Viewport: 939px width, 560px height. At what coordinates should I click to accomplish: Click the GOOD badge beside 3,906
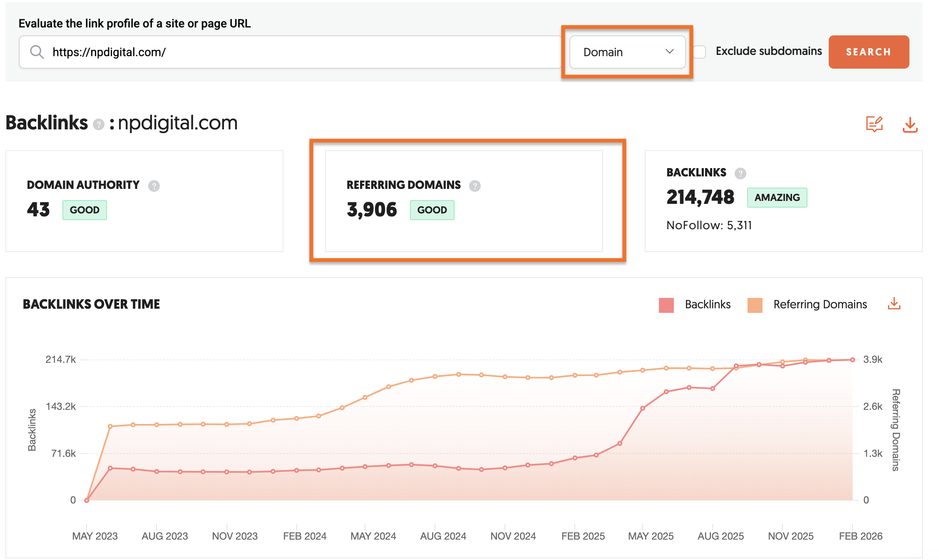(x=432, y=210)
